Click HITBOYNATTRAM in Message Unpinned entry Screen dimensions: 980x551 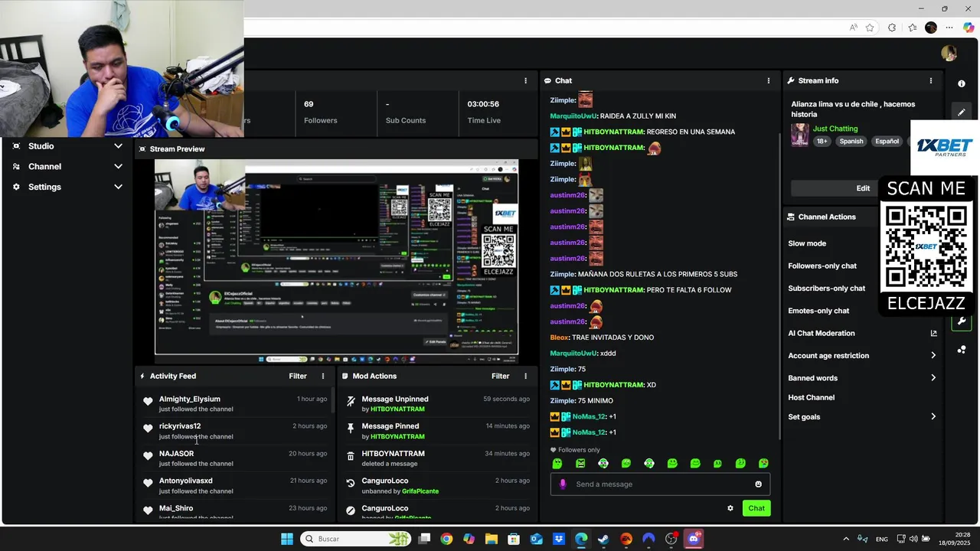(397, 409)
